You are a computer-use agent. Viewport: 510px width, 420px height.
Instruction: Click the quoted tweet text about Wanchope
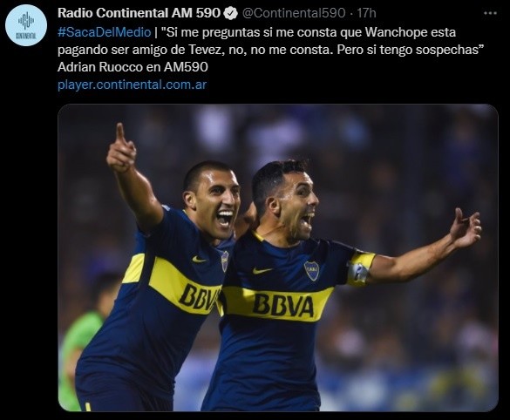tap(271, 41)
